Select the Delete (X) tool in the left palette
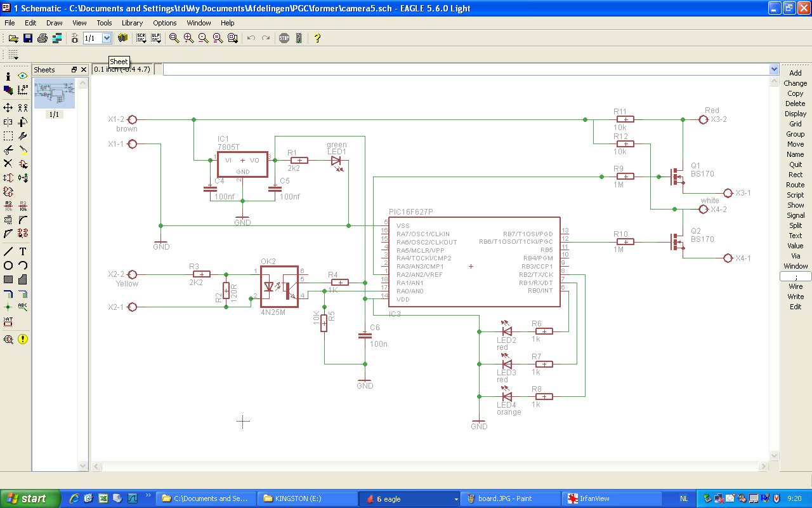Image resolution: width=812 pixels, height=508 pixels. pyautogui.click(x=8, y=164)
